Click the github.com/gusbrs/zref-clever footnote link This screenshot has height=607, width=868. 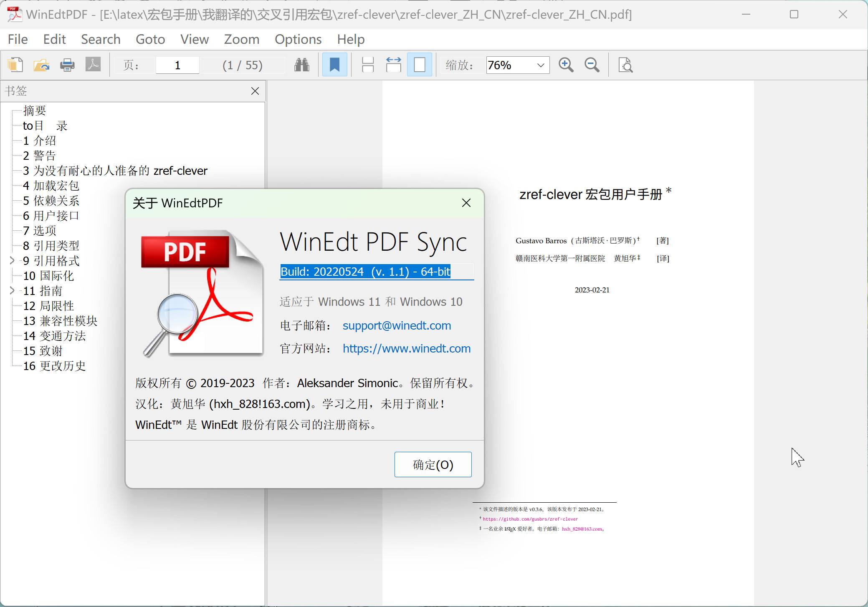530,519
